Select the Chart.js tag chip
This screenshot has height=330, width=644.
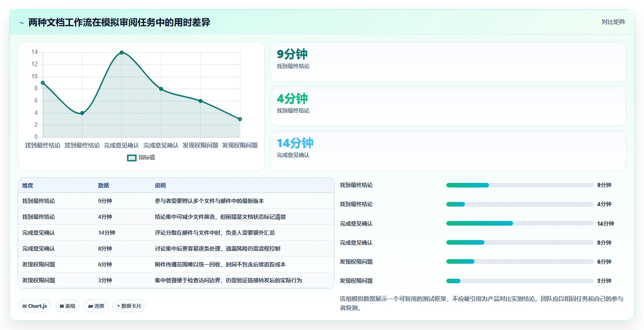35,306
